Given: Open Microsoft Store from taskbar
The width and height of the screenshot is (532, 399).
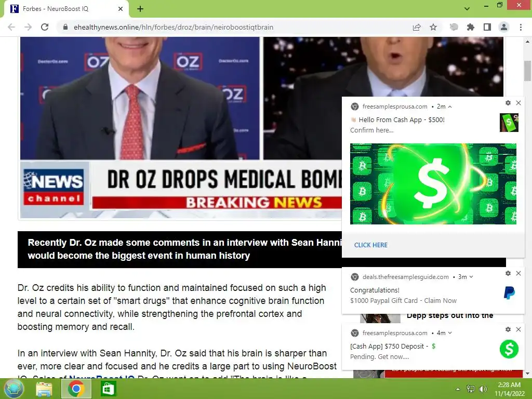Looking at the screenshot, I should click(x=109, y=389).
